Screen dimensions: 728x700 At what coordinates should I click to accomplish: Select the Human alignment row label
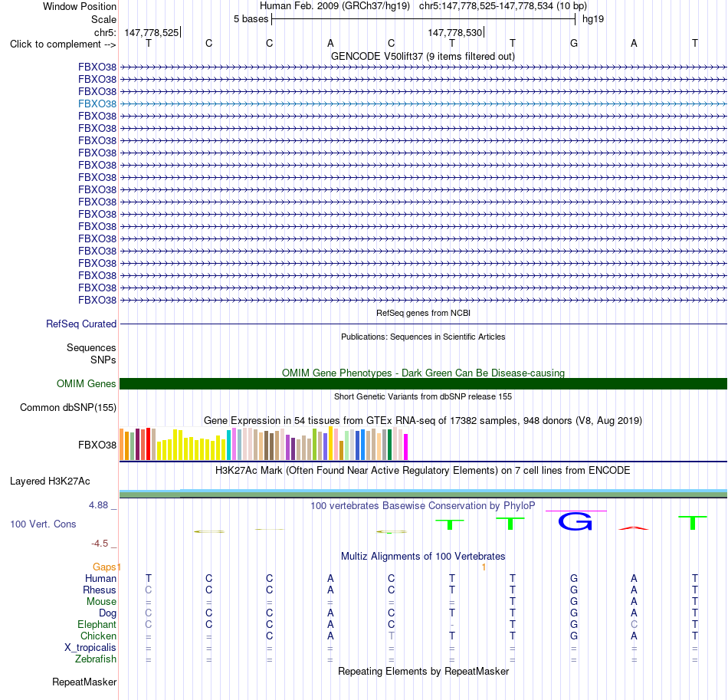(x=100, y=578)
